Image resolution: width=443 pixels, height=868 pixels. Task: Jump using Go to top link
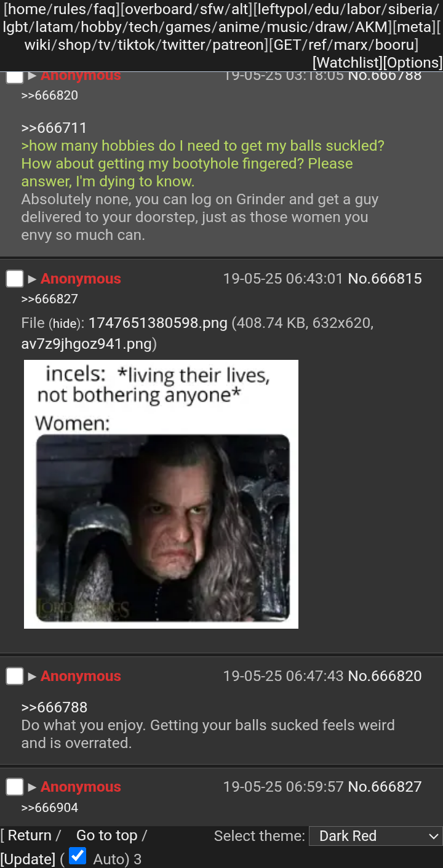pos(106,835)
